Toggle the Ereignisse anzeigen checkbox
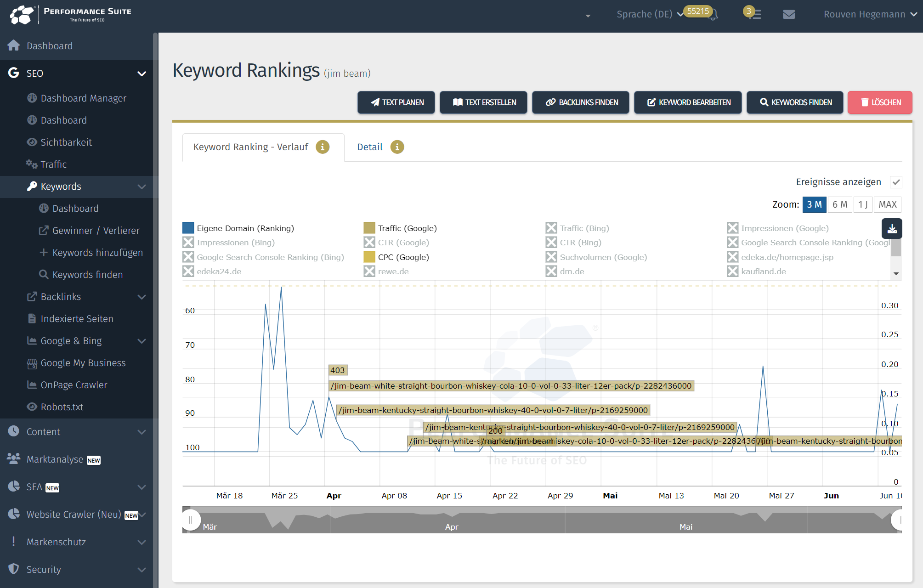The width and height of the screenshot is (923, 588). coord(896,182)
